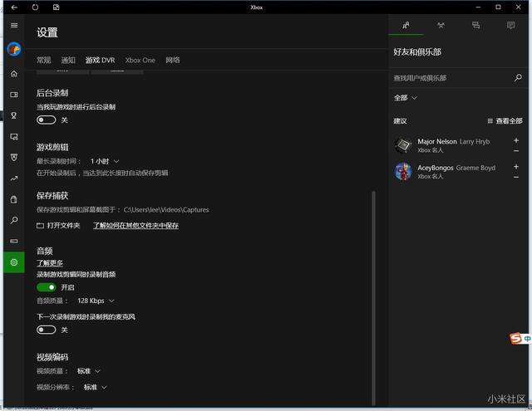Open the user profile avatar

(14, 50)
